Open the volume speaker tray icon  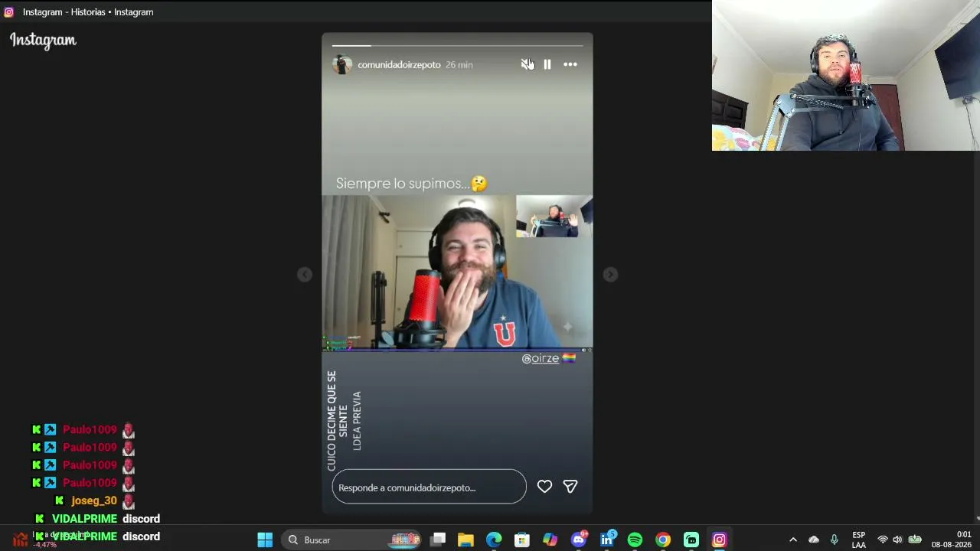tap(897, 540)
